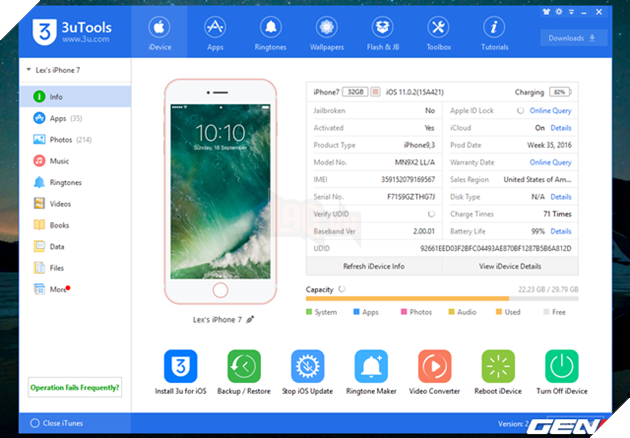This screenshot has width=630, height=438.
Task: Click the Product Type iPhone9,3 value
Action: point(419,145)
